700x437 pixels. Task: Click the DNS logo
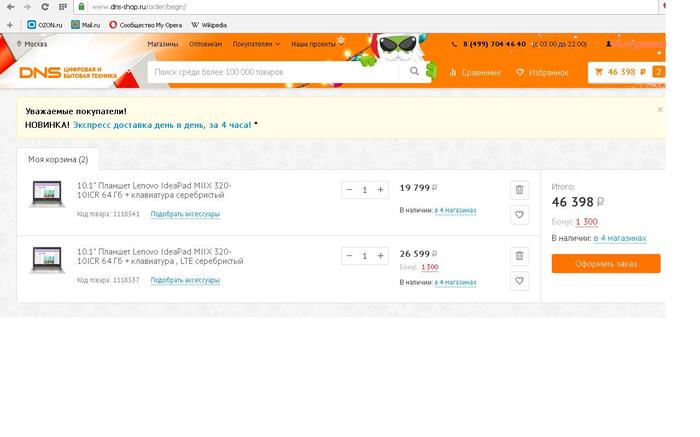[68, 72]
